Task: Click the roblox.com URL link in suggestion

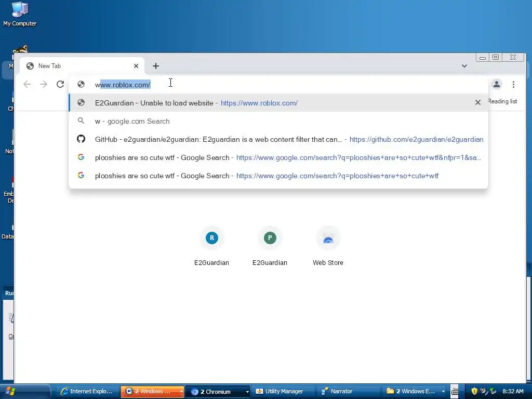Action: pyautogui.click(x=259, y=103)
